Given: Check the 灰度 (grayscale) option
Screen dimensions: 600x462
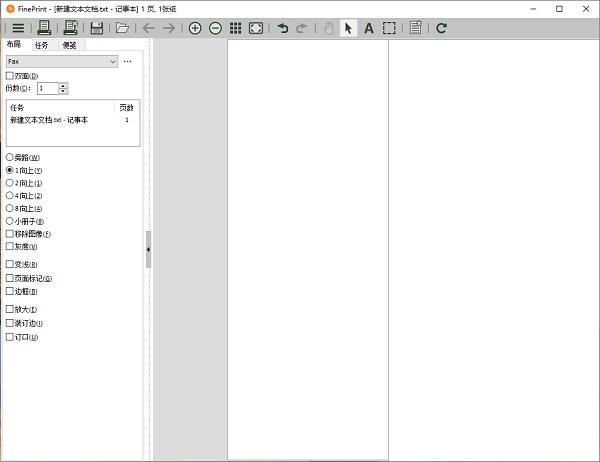Looking at the screenshot, I should [x=10, y=246].
